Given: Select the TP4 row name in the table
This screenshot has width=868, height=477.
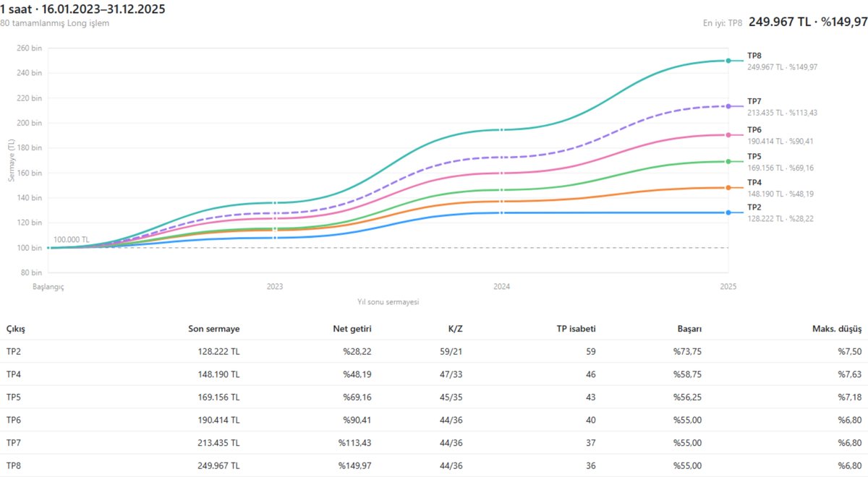Looking at the screenshot, I should click(14, 374).
